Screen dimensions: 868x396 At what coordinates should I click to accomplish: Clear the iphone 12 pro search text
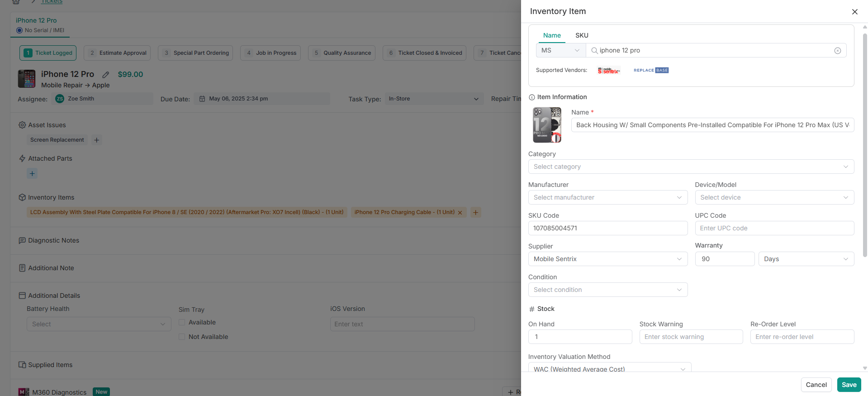click(837, 51)
